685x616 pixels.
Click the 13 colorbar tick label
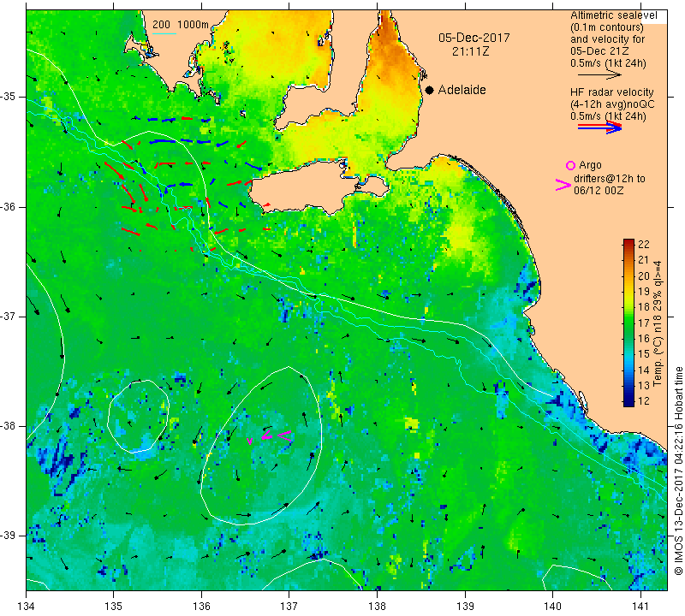[644, 386]
